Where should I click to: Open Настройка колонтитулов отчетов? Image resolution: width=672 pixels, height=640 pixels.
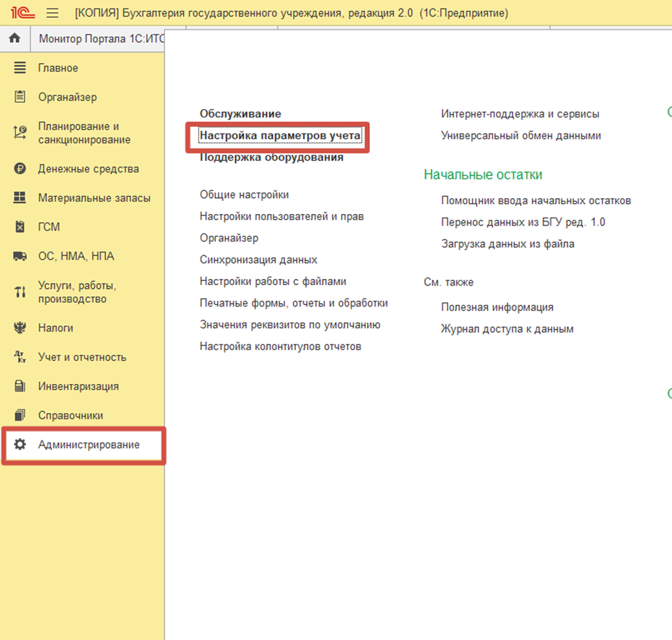click(x=280, y=346)
